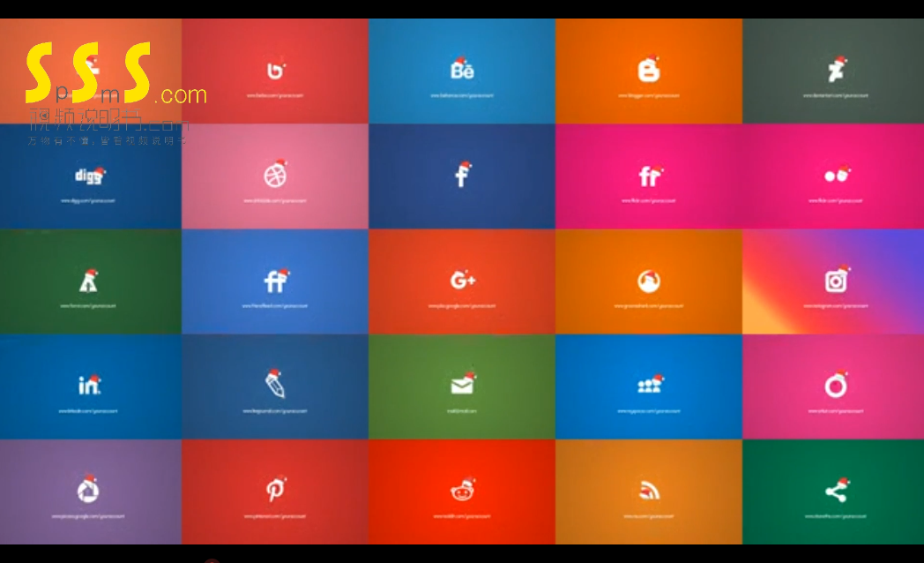Viewport: 924px width, 563px height.
Task: Select the Myspace people logo
Action: [x=650, y=385]
